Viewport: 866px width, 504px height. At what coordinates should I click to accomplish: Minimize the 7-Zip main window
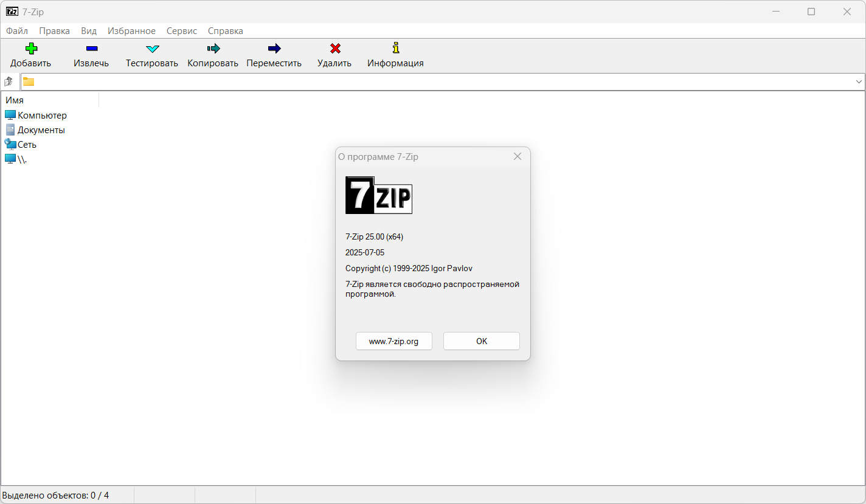(x=776, y=12)
